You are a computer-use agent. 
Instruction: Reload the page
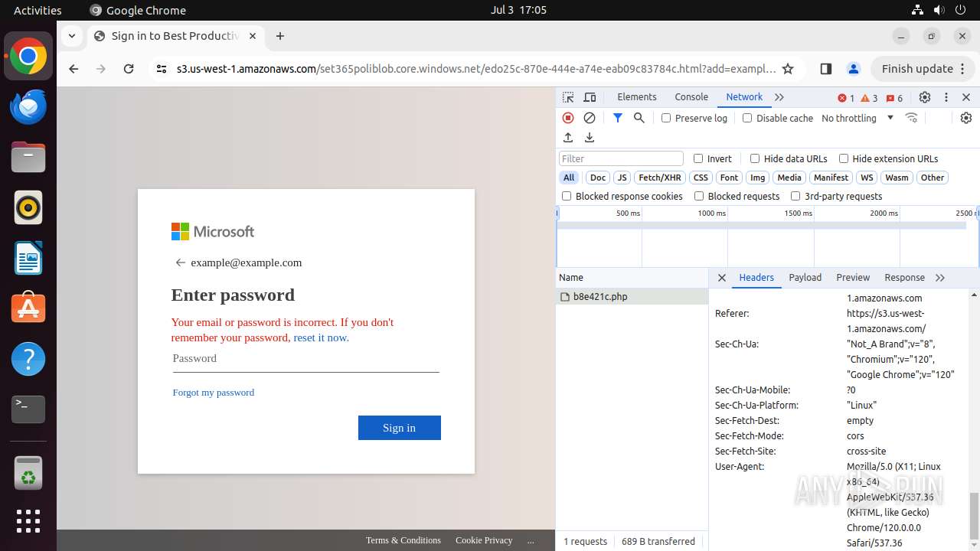point(129,69)
